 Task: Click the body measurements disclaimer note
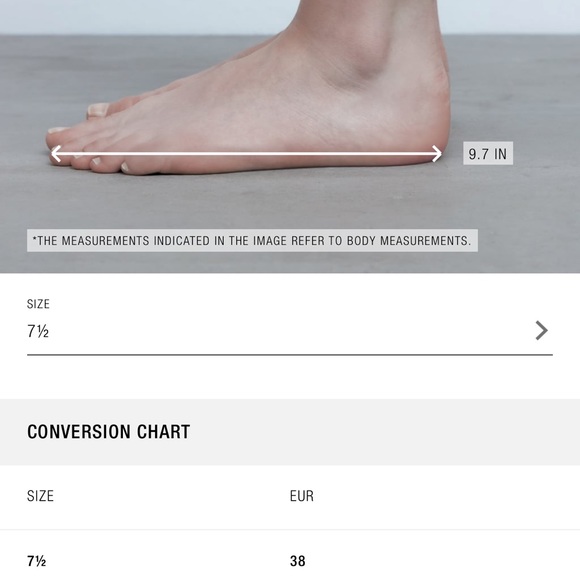[252, 241]
